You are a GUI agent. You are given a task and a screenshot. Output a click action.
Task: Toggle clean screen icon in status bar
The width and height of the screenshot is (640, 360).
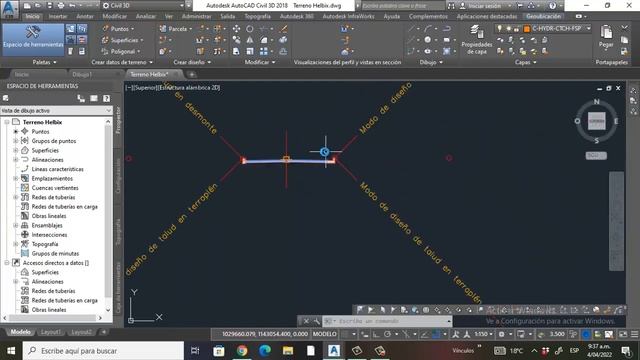click(x=623, y=334)
